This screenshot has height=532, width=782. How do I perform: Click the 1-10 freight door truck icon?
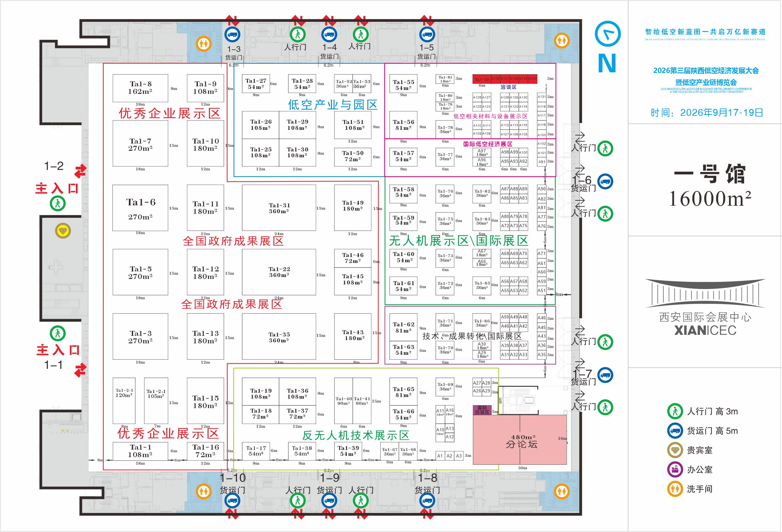click(x=232, y=501)
